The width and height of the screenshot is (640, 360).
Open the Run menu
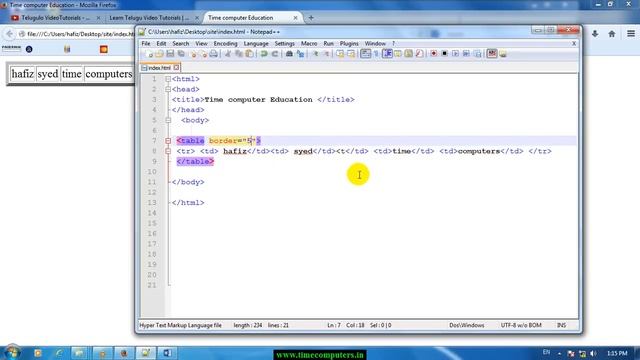329,43
